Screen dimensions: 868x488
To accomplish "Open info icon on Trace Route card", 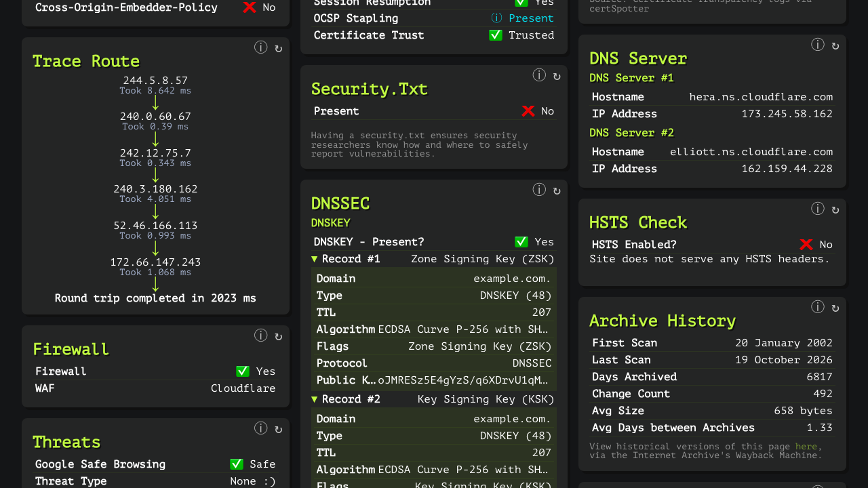I will point(260,47).
